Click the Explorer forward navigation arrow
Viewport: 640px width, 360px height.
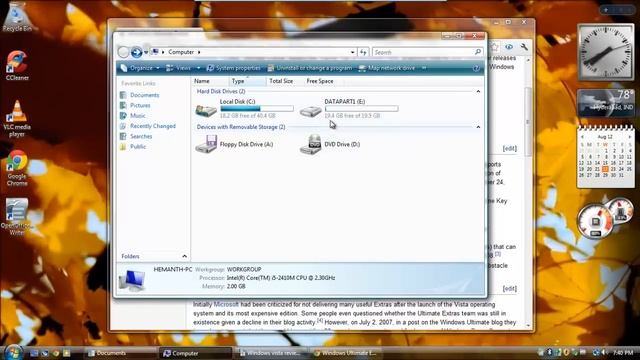[x=136, y=52]
